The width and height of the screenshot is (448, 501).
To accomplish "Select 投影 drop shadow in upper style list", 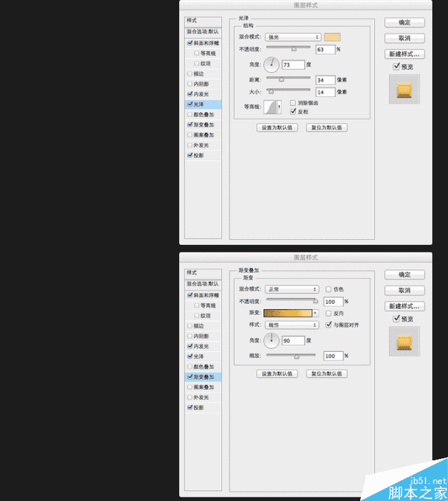I will click(x=203, y=155).
